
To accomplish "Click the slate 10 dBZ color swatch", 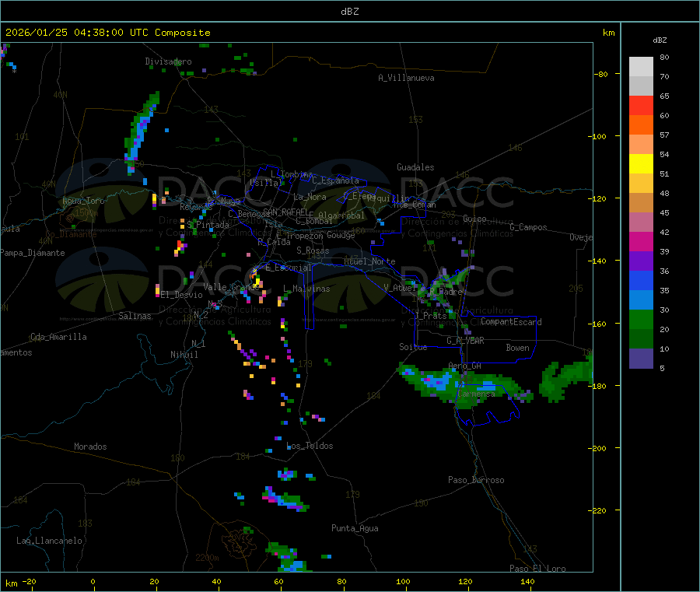I will click(x=641, y=359).
